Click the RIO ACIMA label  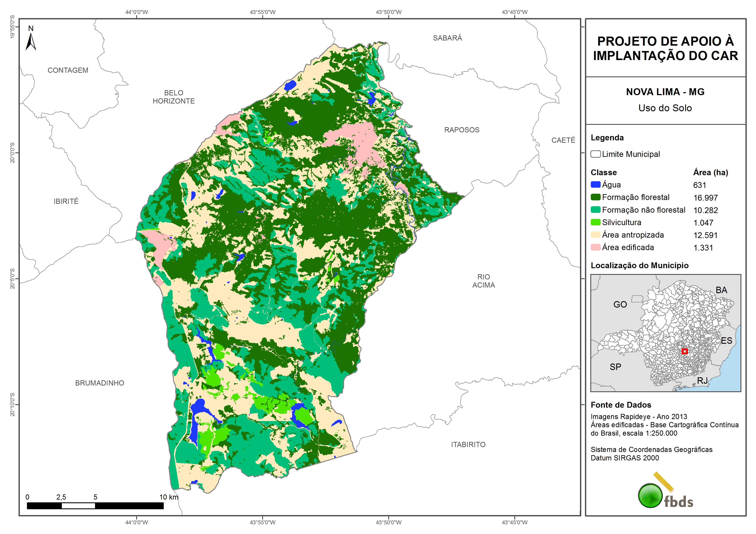483,281
